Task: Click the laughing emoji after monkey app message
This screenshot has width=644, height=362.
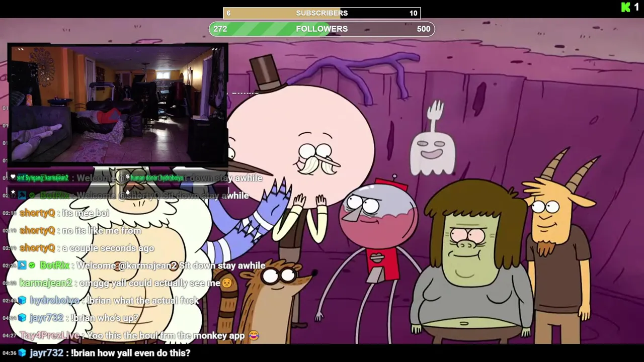Action: (x=253, y=335)
